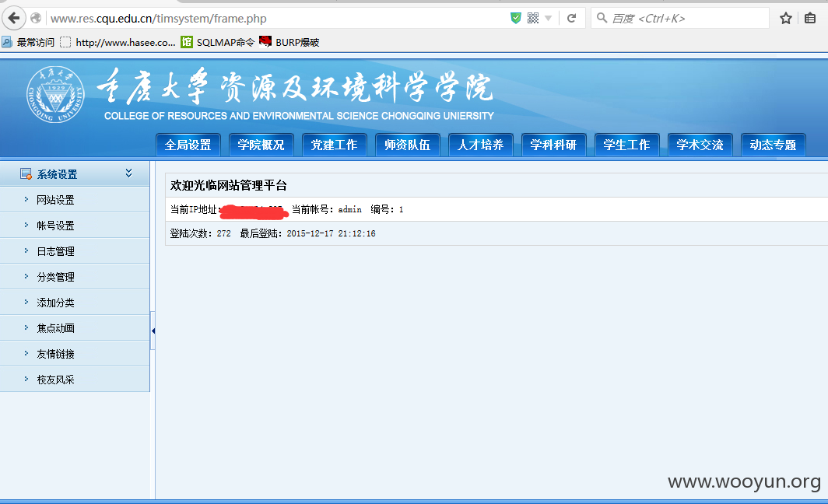
Task: Open 日志管理 in the sidebar
Action: pos(75,251)
